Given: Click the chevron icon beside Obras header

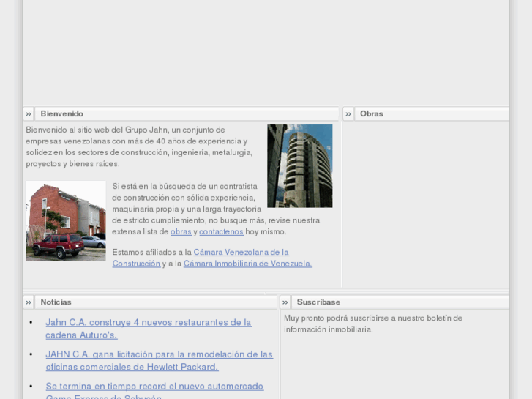Looking at the screenshot, I should pos(348,114).
